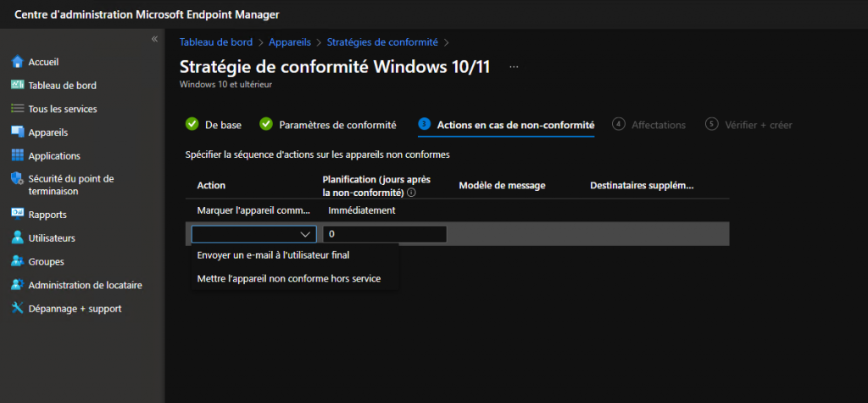Click the Marquer l'appareil comm... action cell
868x403 pixels.
click(x=253, y=210)
